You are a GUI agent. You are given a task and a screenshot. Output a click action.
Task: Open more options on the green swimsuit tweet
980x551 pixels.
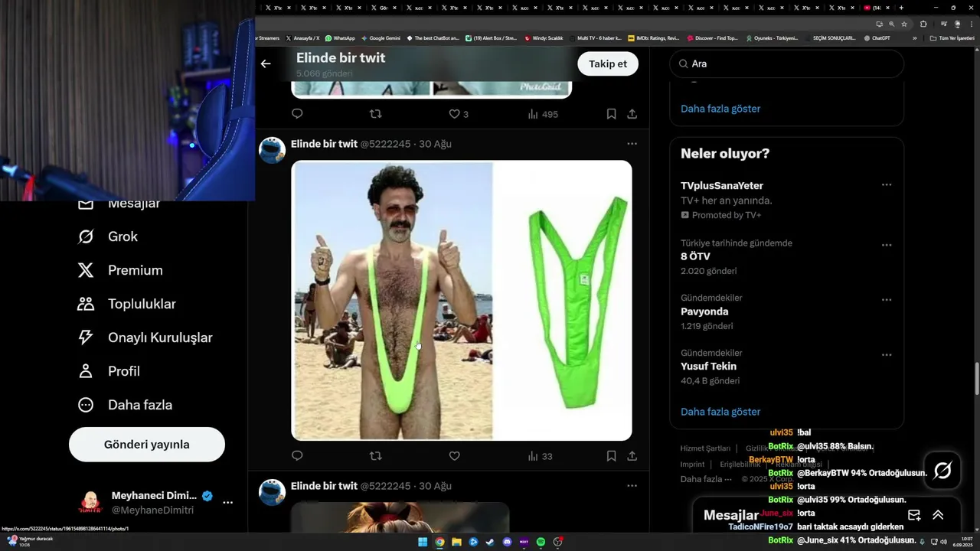632,144
